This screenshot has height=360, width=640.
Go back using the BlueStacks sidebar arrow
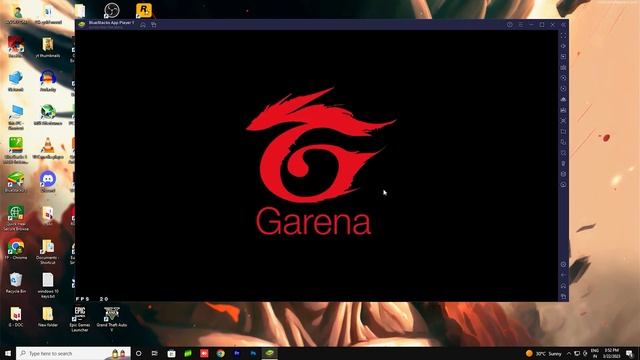coord(563,275)
